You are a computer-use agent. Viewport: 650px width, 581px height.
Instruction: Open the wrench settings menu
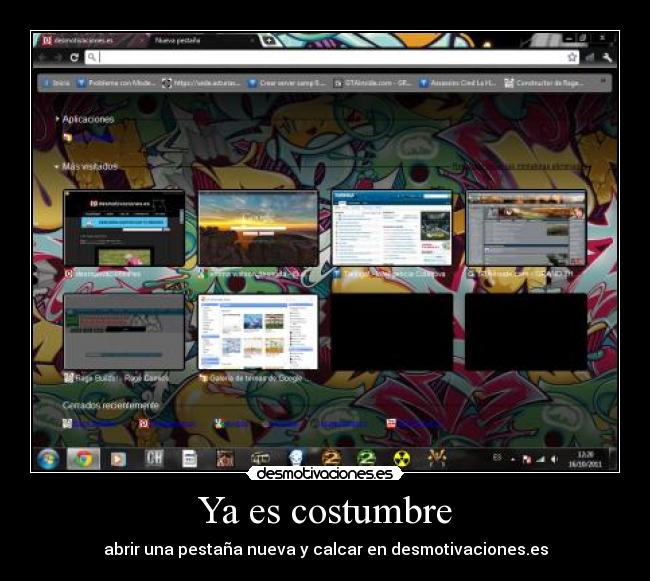(x=607, y=57)
